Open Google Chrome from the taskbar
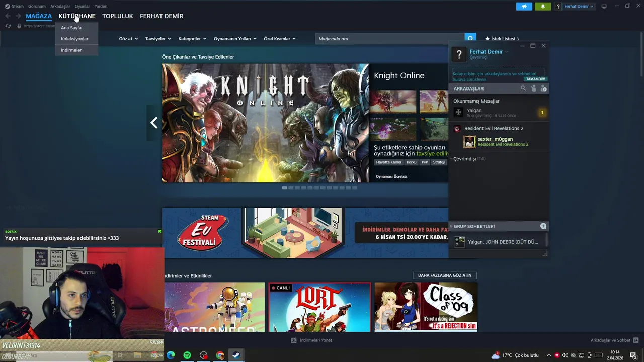 pyautogui.click(x=220, y=355)
